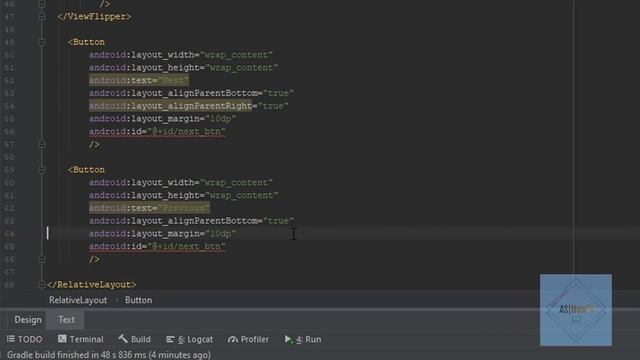Switch to the Design tab
Screen dimensions: 640x360
click(28, 320)
